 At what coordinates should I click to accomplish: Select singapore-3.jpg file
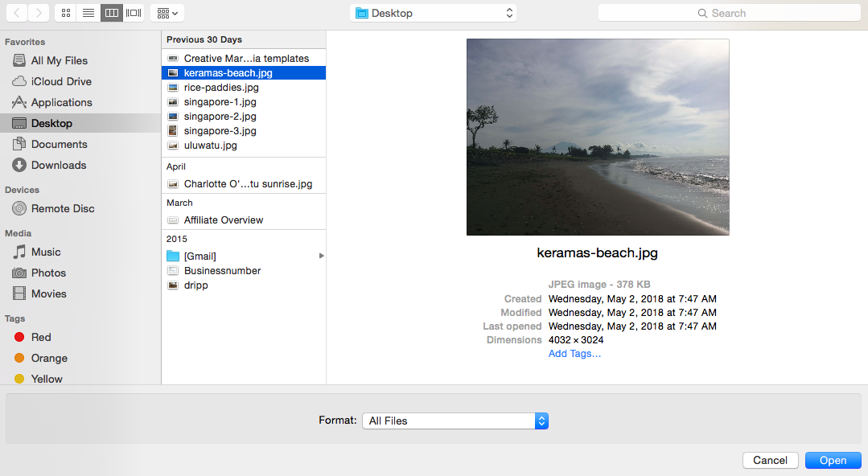(244, 130)
